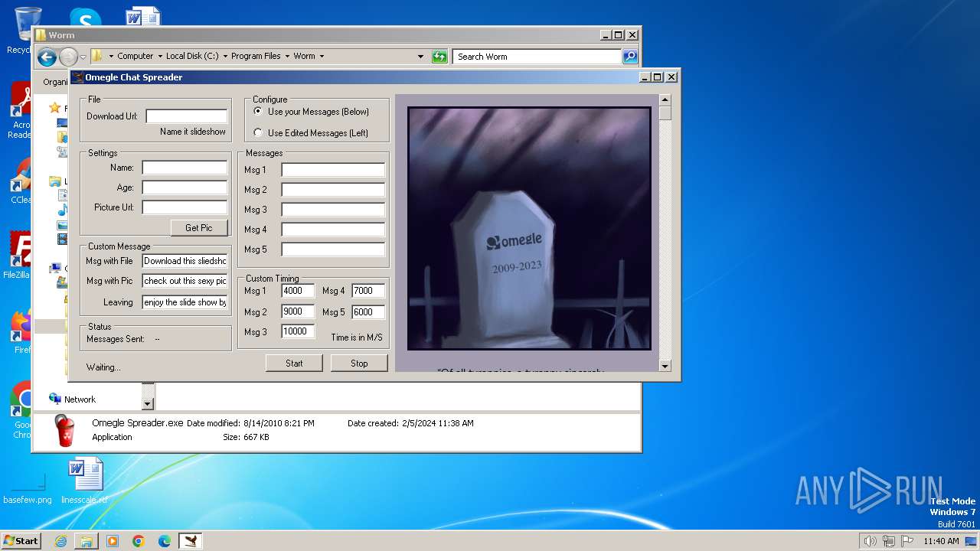Click the Search Worm box in Explorer
Image resolution: width=980 pixels, height=551 pixels.
click(x=537, y=57)
